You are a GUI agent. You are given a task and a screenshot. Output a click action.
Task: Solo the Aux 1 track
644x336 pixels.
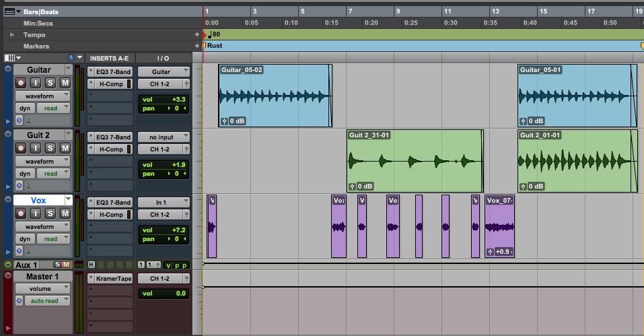tap(57, 265)
